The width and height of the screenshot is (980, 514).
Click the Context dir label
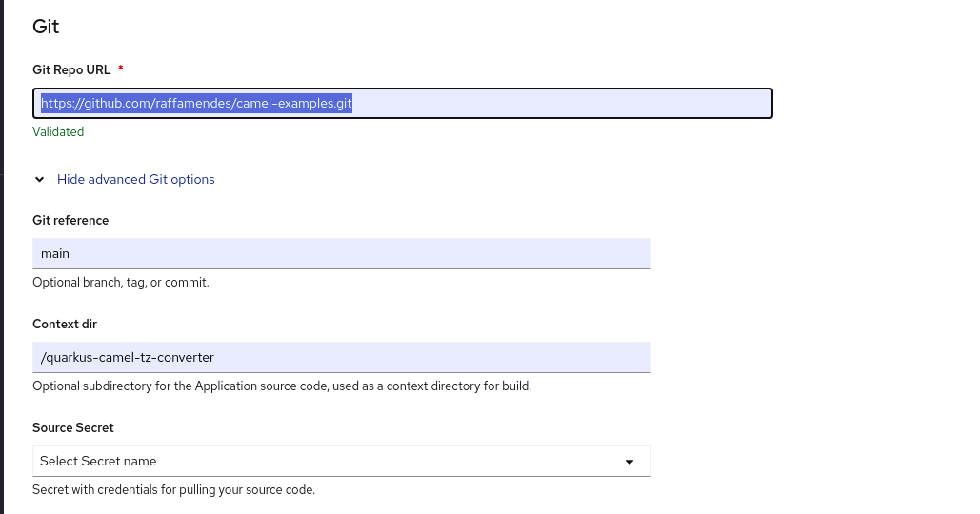65,324
